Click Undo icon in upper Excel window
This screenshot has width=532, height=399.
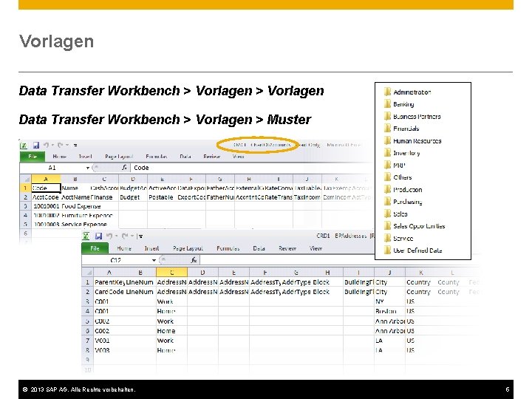[x=46, y=145]
